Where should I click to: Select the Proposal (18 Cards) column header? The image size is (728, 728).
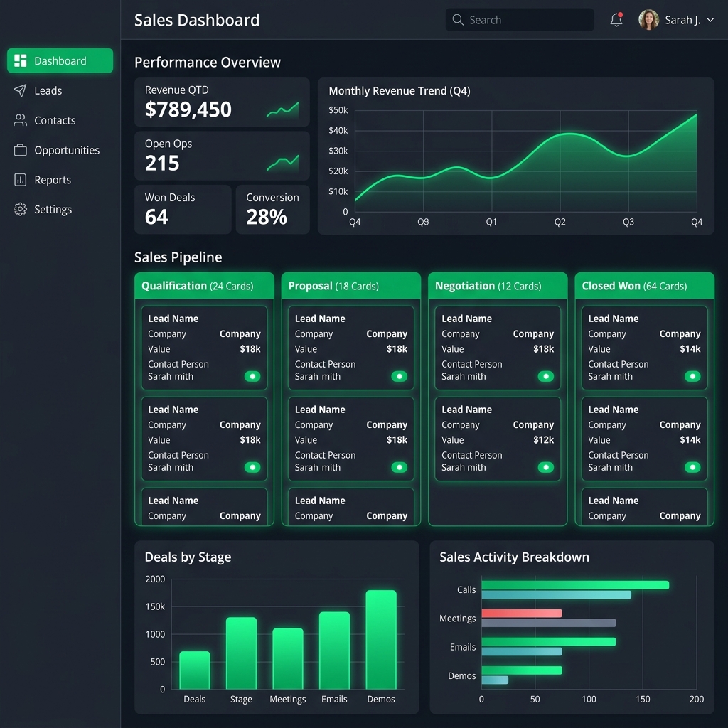click(x=351, y=286)
